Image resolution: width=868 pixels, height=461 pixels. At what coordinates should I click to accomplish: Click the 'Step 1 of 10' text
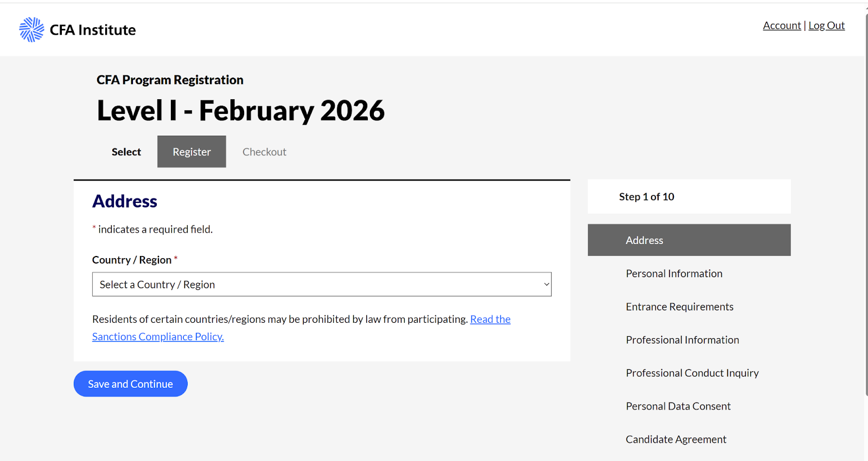(x=647, y=197)
